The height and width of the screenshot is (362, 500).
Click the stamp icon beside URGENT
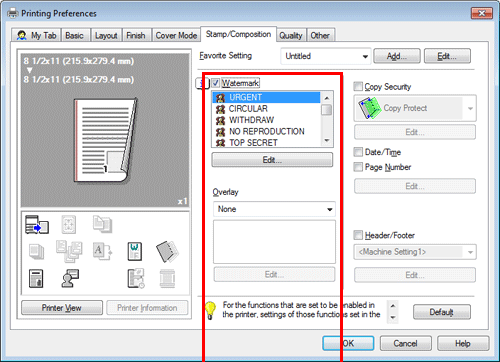(x=220, y=98)
